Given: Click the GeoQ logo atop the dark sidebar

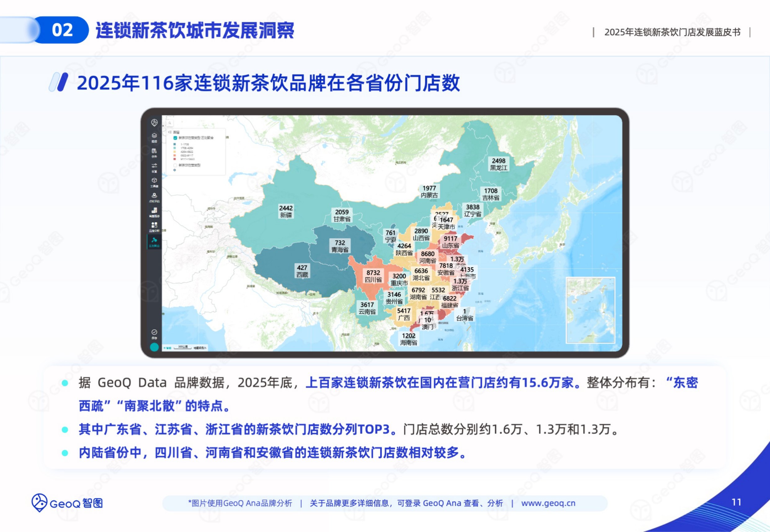Looking at the screenshot, I should (154, 123).
